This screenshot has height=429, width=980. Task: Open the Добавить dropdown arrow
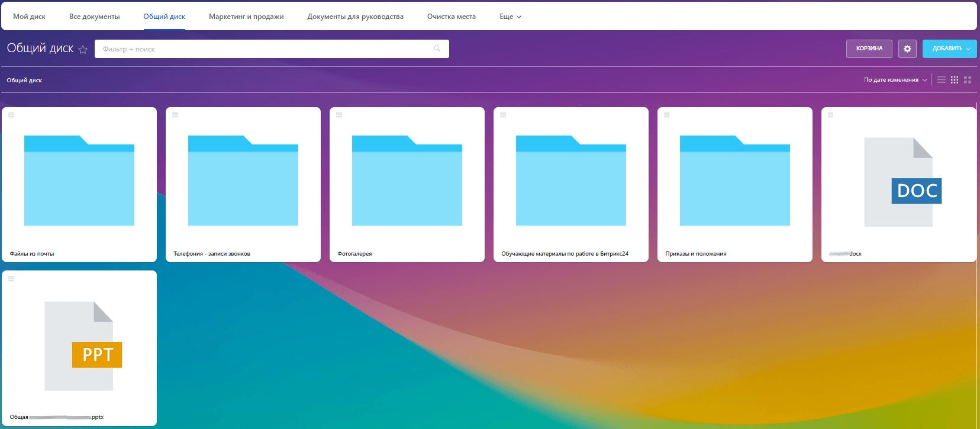(968, 49)
